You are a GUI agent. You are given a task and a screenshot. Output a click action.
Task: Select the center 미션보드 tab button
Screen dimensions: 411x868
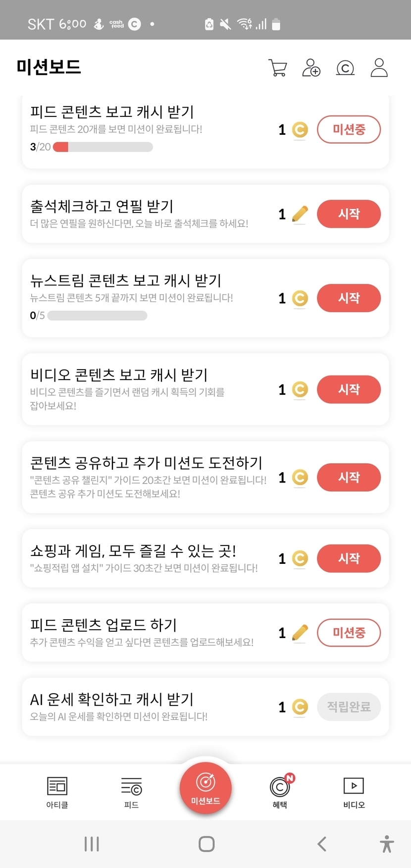[x=205, y=788]
